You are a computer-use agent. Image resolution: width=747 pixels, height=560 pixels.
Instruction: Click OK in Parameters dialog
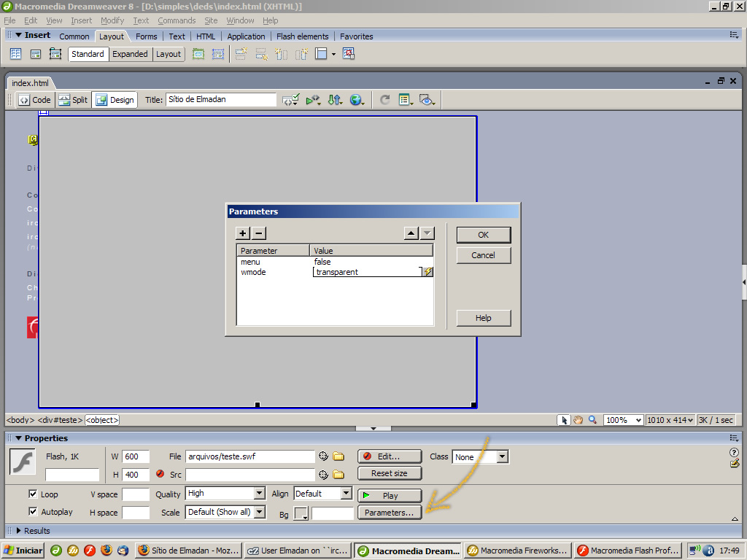pyautogui.click(x=484, y=235)
